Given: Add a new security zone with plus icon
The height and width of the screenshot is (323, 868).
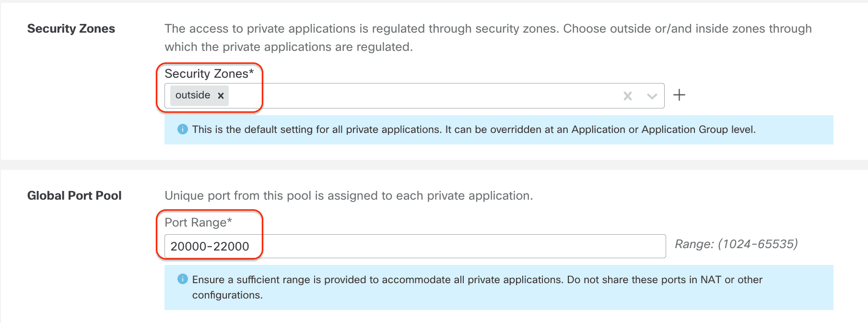Looking at the screenshot, I should coord(679,95).
